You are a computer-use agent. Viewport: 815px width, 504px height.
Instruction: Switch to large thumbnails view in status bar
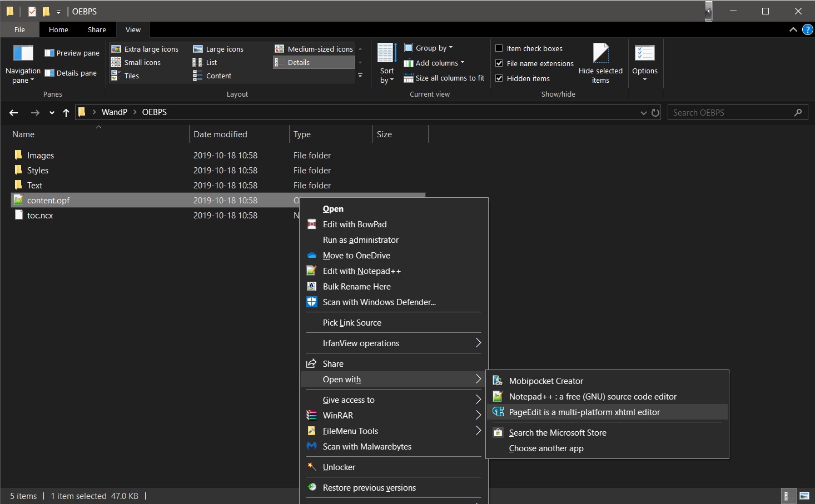click(804, 496)
